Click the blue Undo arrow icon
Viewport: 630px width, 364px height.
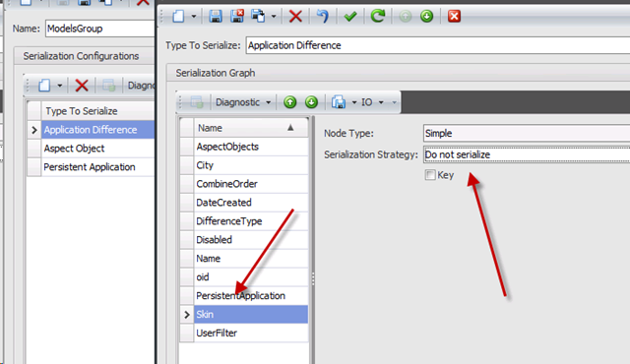(x=322, y=17)
